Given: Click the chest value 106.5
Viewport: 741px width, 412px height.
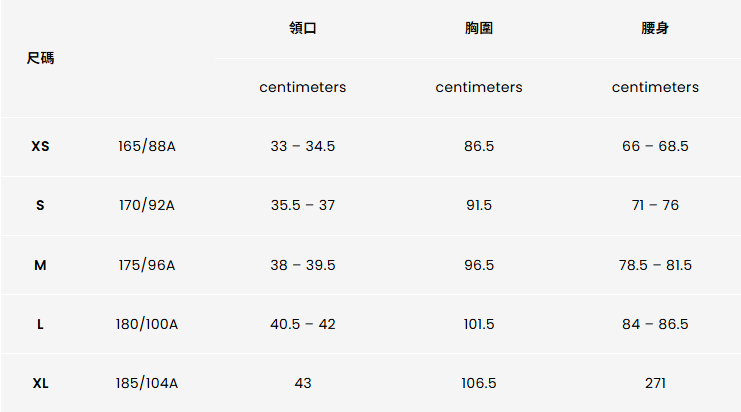Looking at the screenshot, I should 479,383.
